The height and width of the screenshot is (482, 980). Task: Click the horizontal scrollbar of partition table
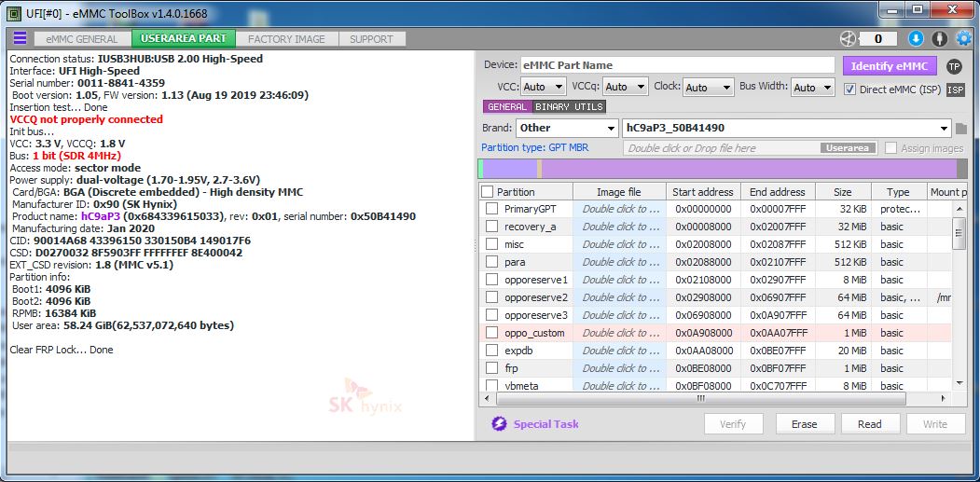[x=700, y=397]
